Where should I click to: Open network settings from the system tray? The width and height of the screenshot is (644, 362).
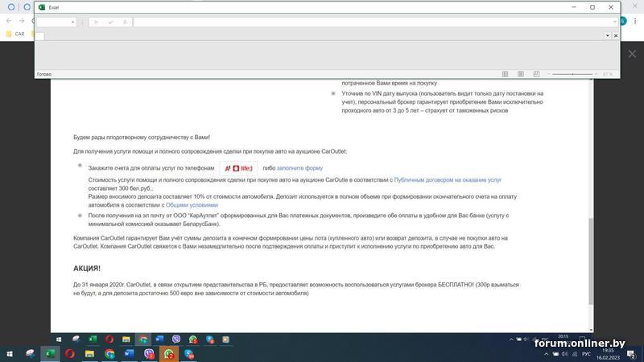pos(574,354)
